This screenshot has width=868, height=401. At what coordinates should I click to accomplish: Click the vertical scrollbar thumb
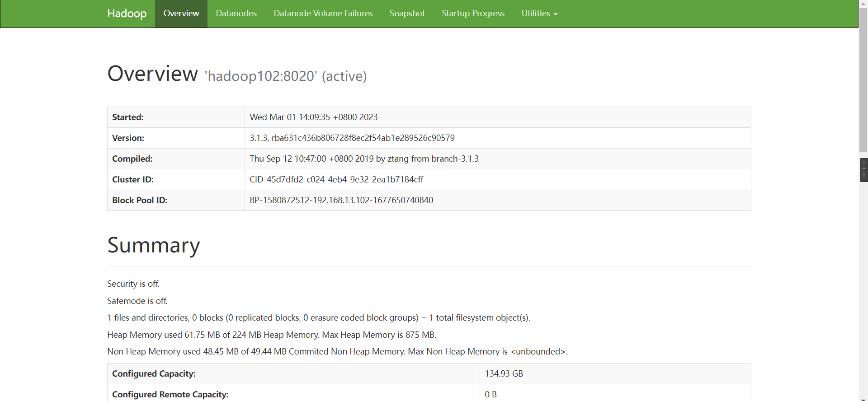[x=863, y=80]
